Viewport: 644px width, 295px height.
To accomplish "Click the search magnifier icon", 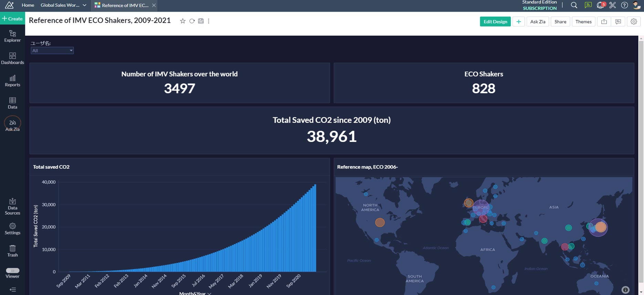I will click(x=574, y=5).
